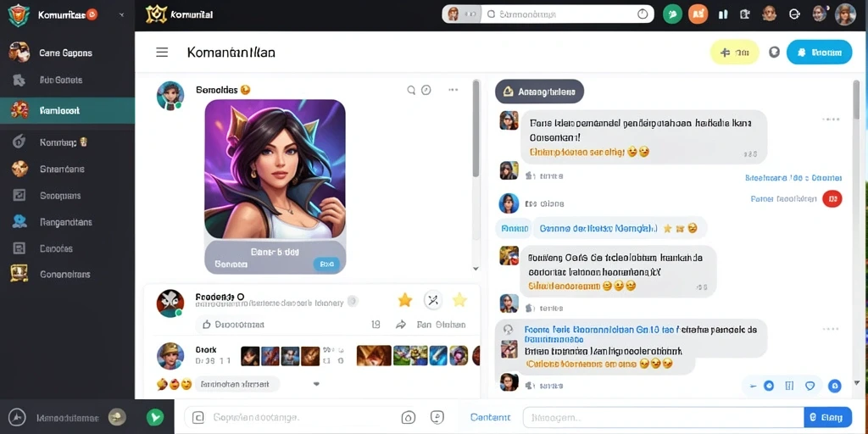Open the Ceoodes sidebar item
This screenshot has height=434, width=868.
point(67,248)
